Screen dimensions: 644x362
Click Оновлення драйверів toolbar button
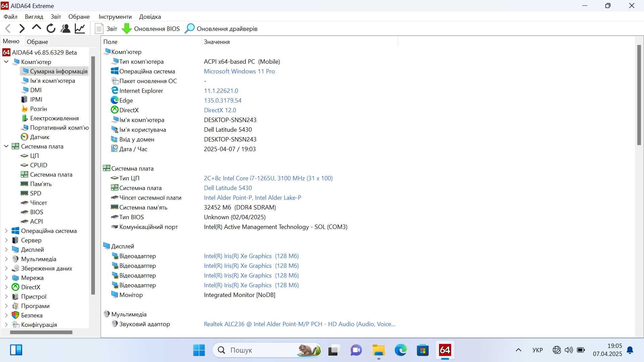pyautogui.click(x=221, y=28)
